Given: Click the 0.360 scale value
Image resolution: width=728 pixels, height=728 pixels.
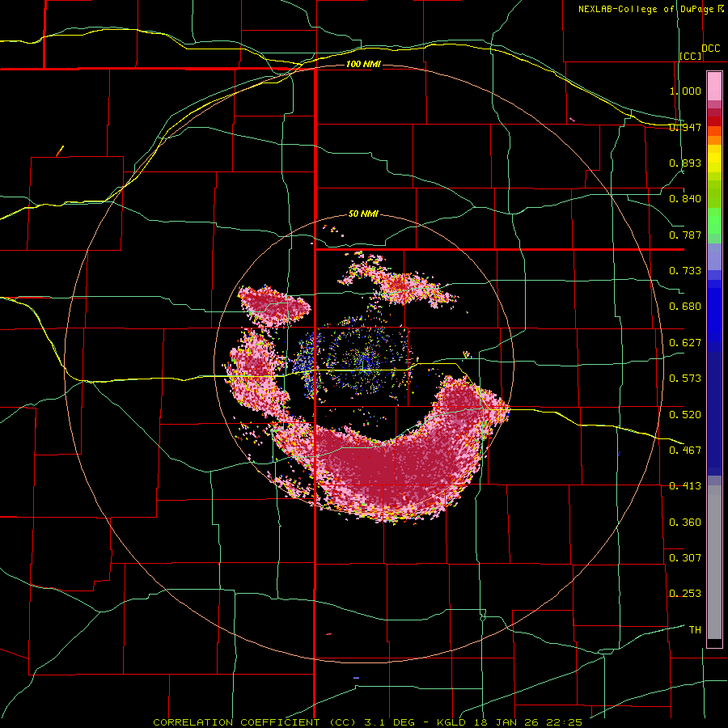Looking at the screenshot, I should (x=685, y=523).
